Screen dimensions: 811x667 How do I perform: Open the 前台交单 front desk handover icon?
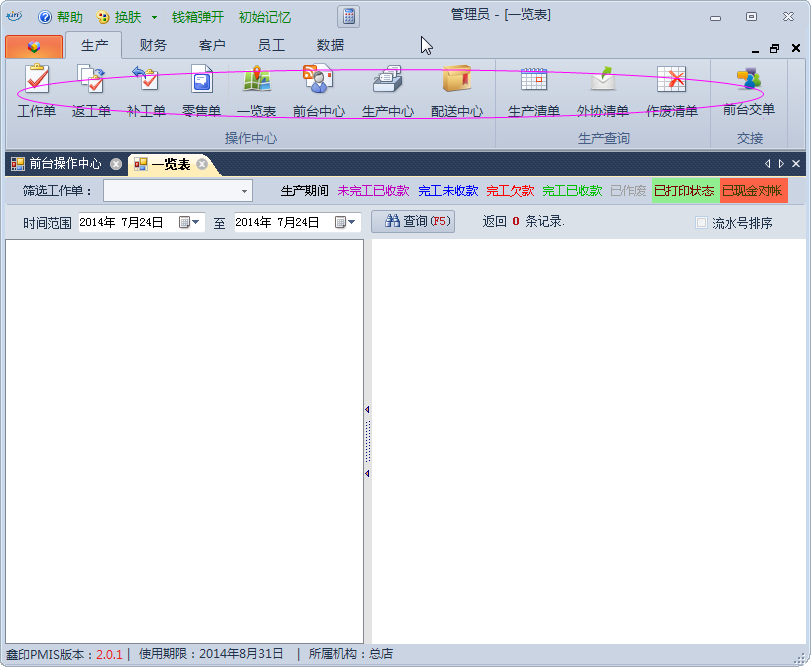tap(749, 91)
